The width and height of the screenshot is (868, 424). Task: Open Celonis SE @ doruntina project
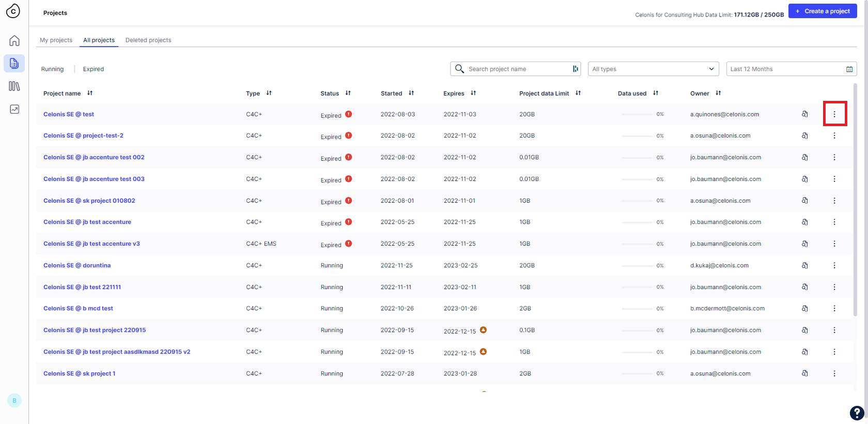coord(77,265)
